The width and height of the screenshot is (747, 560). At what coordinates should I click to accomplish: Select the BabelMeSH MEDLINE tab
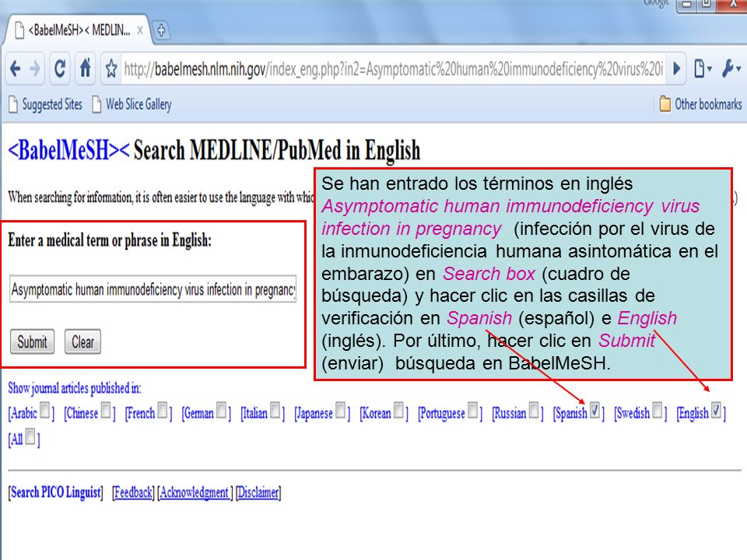[x=79, y=30]
